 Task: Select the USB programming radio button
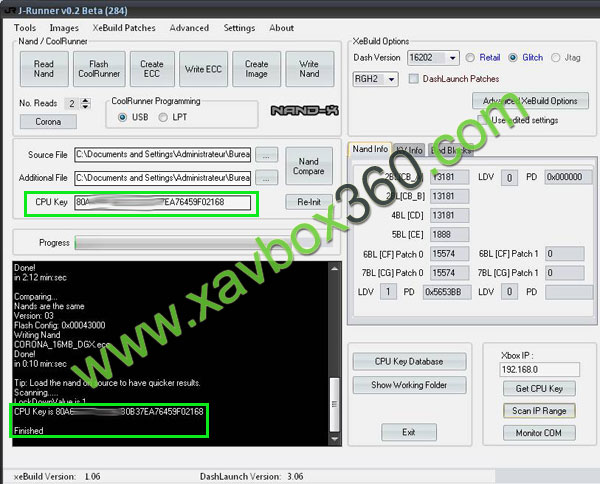click(x=122, y=117)
